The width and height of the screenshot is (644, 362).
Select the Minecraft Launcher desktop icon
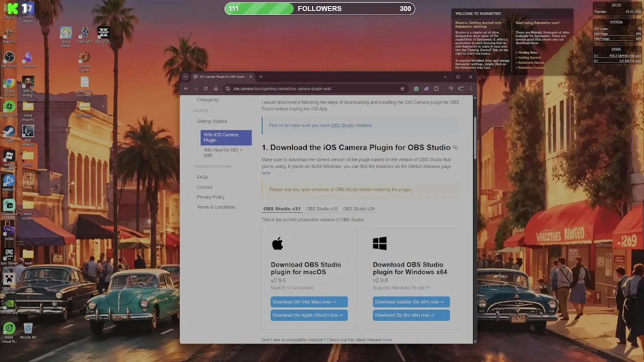(x=9, y=282)
